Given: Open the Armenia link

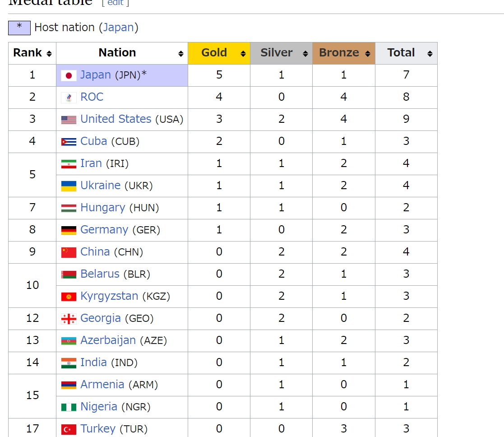Looking at the screenshot, I should coord(102,385).
